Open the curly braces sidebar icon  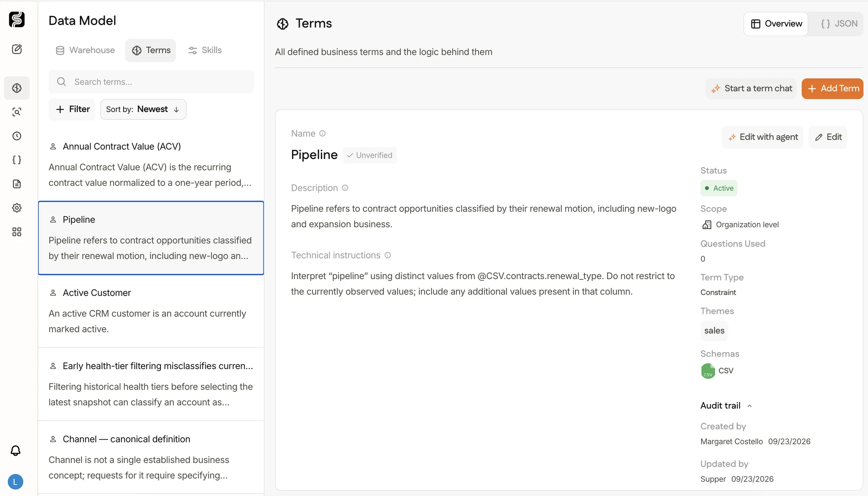coord(17,160)
